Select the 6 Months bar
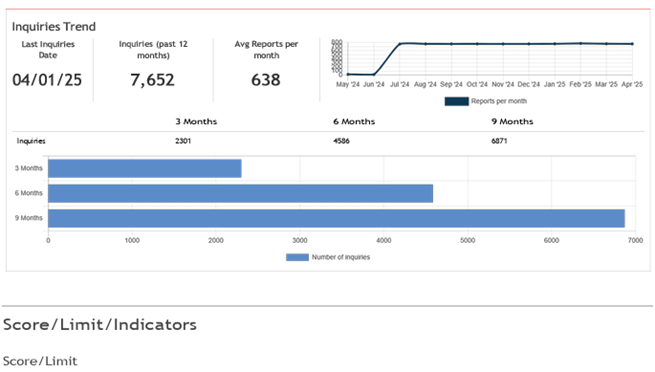The width and height of the screenshot is (655, 372). [x=240, y=193]
